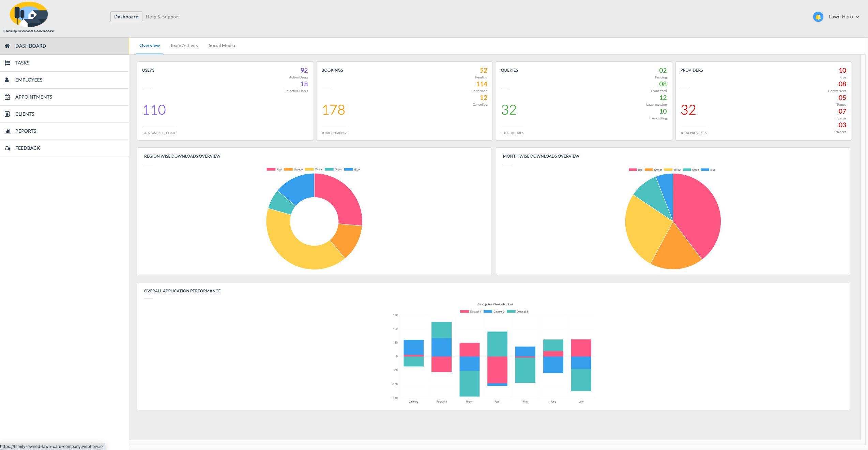Click the Reports bar chart icon
The height and width of the screenshot is (450, 868).
pyautogui.click(x=7, y=131)
